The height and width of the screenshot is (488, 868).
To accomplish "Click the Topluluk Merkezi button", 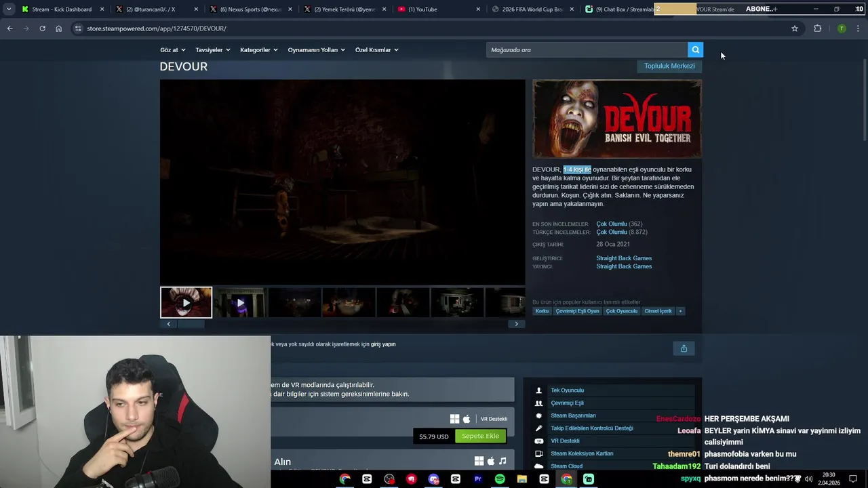I will click(x=669, y=66).
